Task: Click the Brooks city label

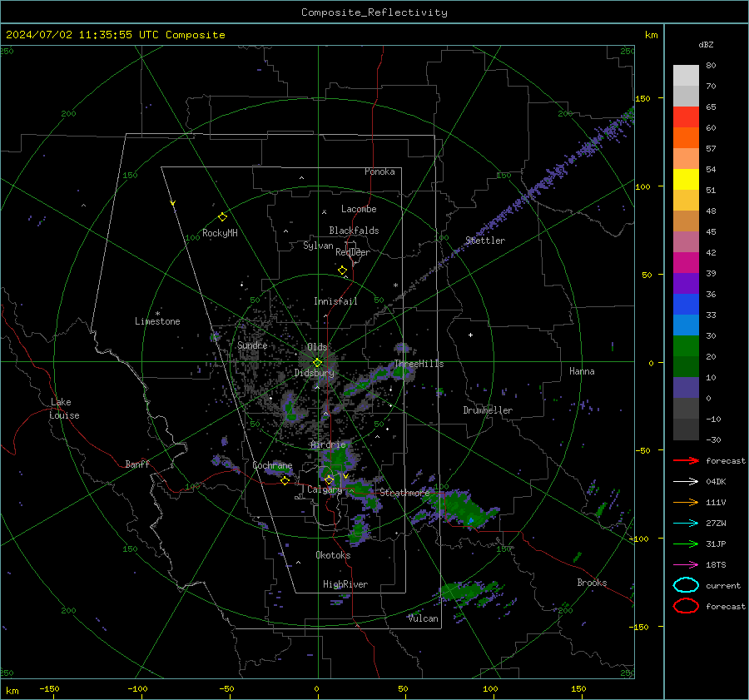Action: pos(592,583)
